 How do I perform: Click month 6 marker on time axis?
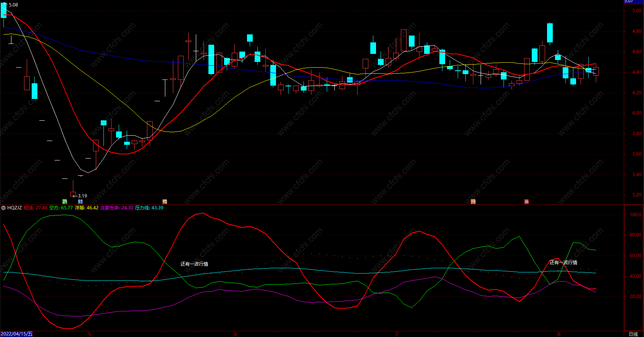coord(236,334)
